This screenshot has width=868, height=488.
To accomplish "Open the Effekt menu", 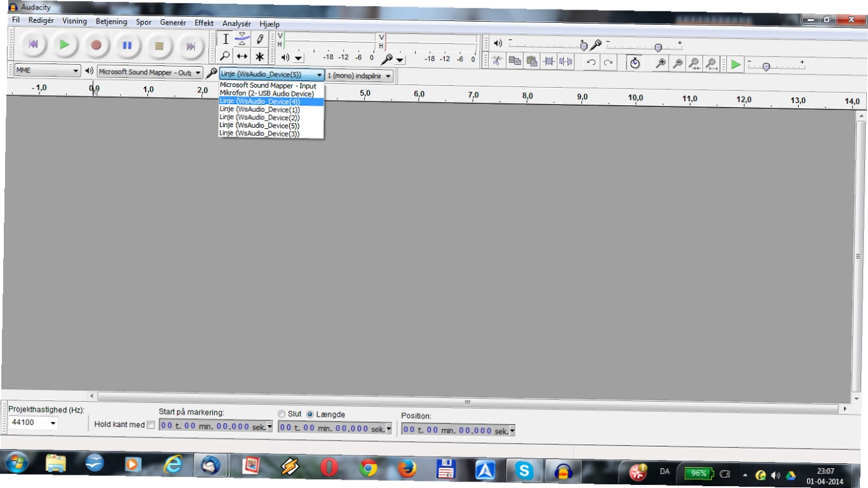I will [204, 22].
